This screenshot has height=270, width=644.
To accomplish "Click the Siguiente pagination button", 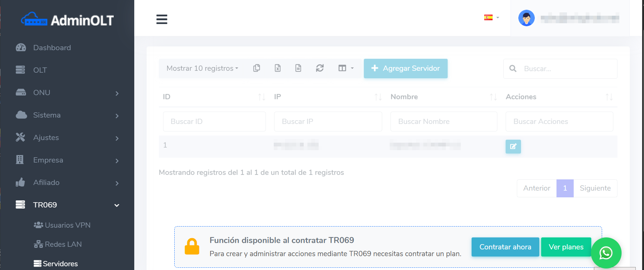I will pyautogui.click(x=595, y=188).
